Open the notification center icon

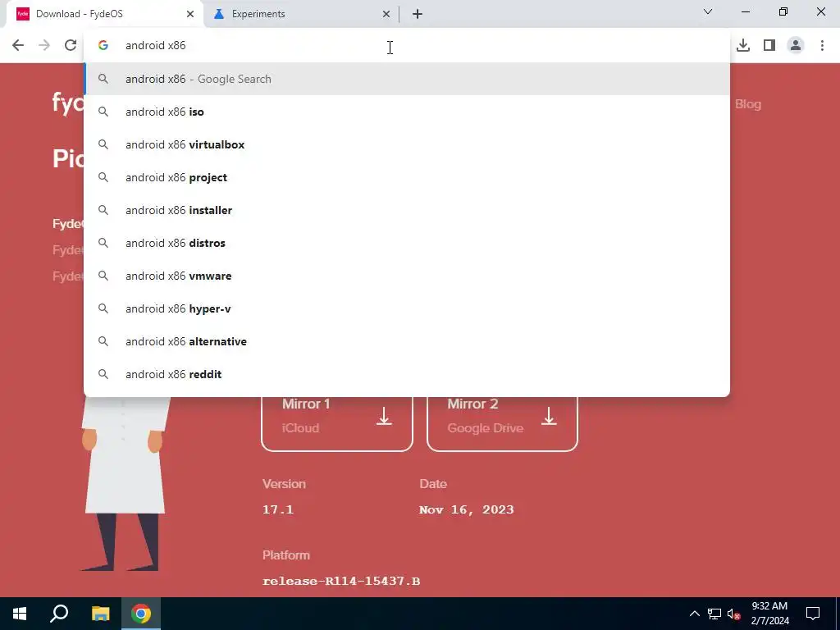(x=813, y=614)
